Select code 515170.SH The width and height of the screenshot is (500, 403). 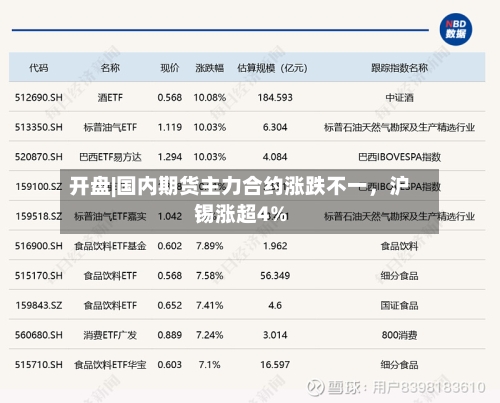coord(39,276)
